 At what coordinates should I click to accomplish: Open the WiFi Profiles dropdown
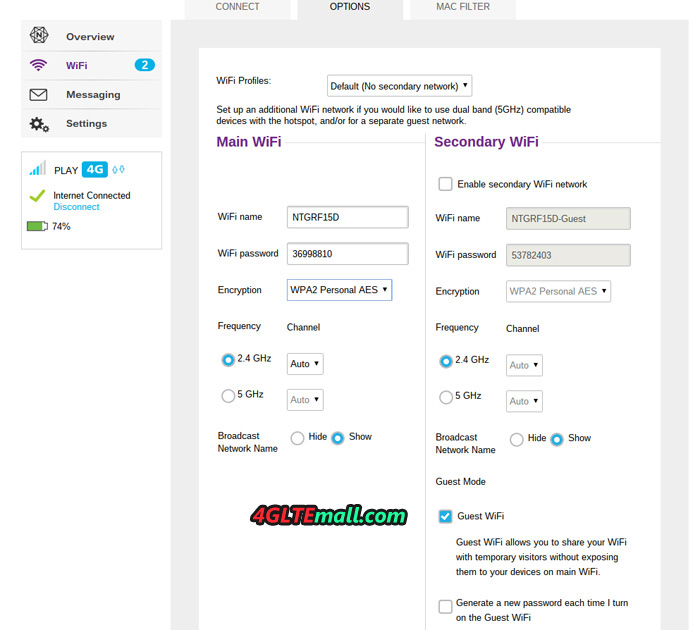[x=399, y=86]
